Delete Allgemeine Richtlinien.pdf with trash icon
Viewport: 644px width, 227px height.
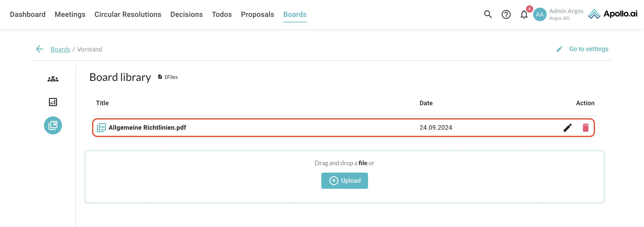(585, 128)
